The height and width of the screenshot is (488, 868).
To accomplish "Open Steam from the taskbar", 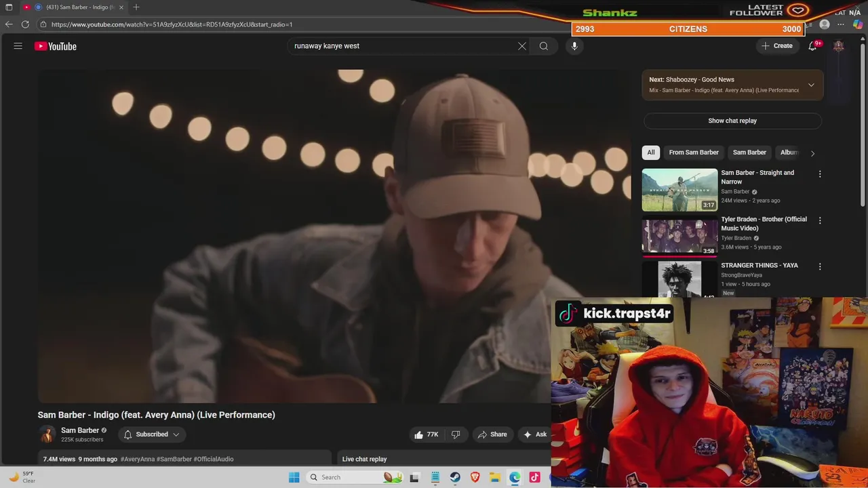I will tap(455, 477).
